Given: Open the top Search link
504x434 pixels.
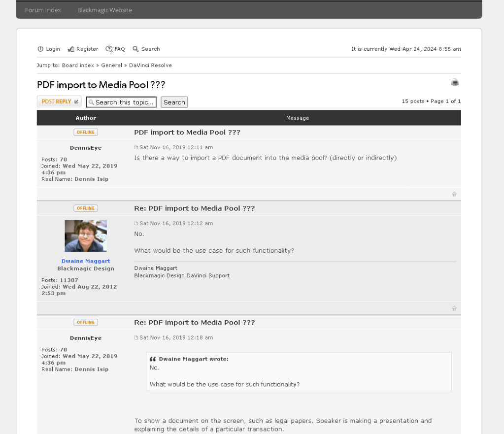Looking at the screenshot, I should pos(150,49).
